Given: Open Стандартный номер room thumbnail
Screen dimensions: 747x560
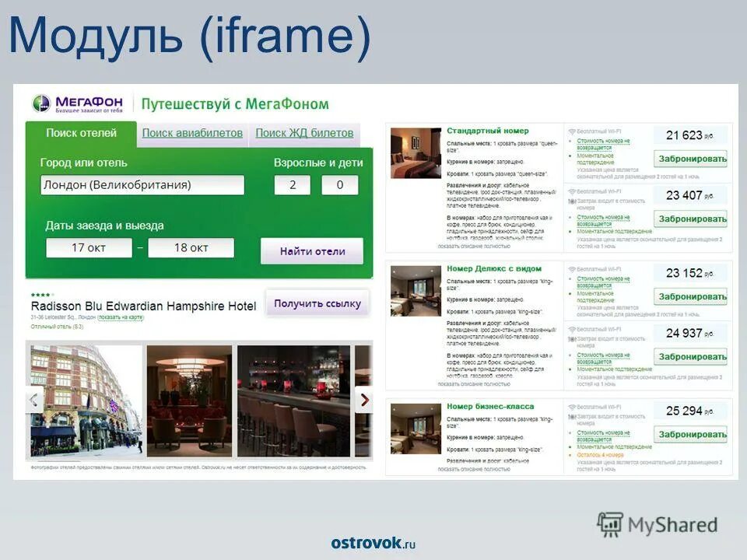Looking at the screenshot, I should [x=416, y=153].
